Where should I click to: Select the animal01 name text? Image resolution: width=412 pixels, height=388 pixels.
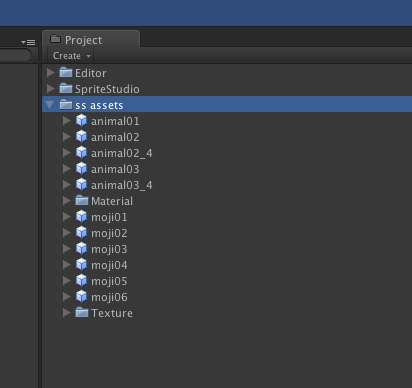(115, 121)
